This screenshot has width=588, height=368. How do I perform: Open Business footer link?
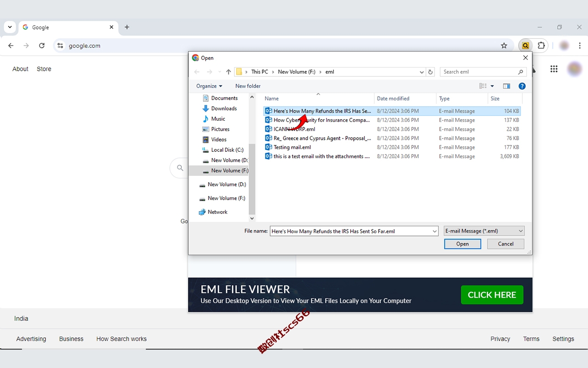[x=71, y=339]
